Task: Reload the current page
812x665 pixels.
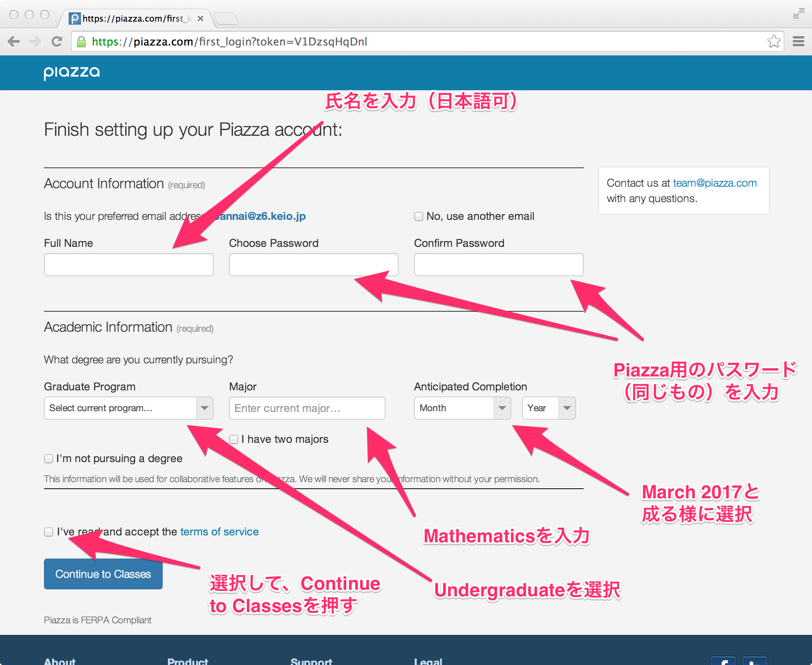Action: (x=57, y=41)
